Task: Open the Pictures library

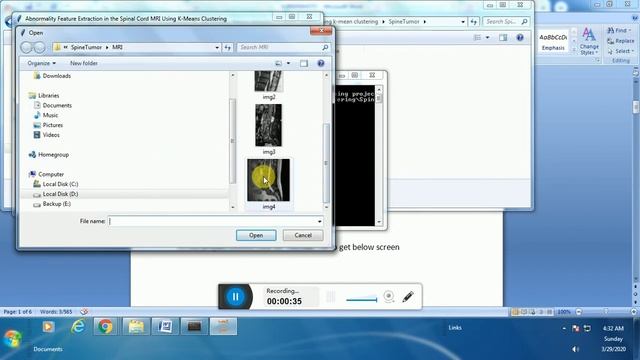Action: 53,125
